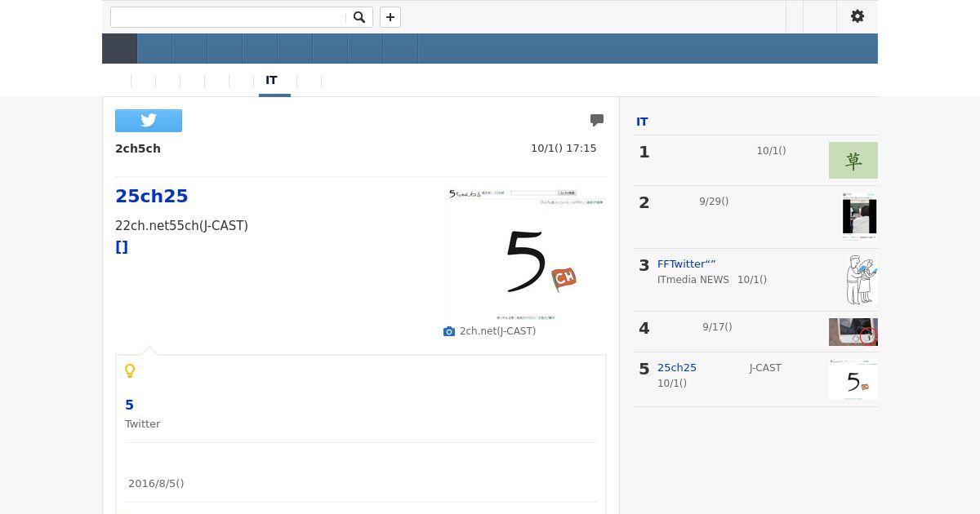This screenshot has height=514, width=980.
Task: Click the yellow lightbulb icon
Action: (130, 371)
